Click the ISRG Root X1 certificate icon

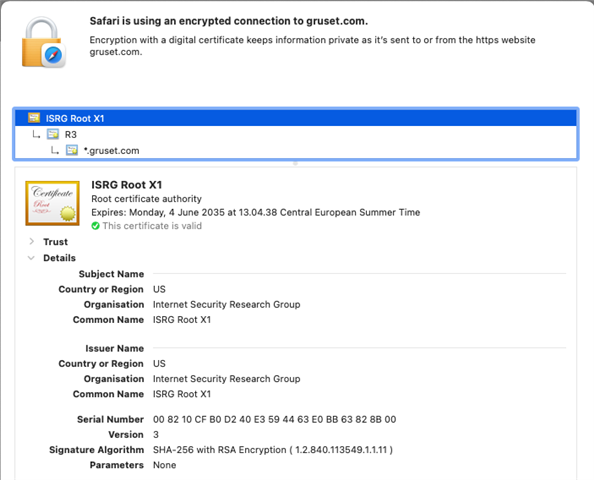point(34,118)
